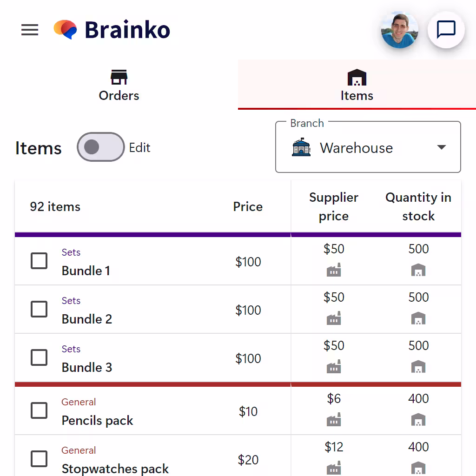Open the Bundle 2 item
Viewport: 476px width, 476px height.
[87, 319]
